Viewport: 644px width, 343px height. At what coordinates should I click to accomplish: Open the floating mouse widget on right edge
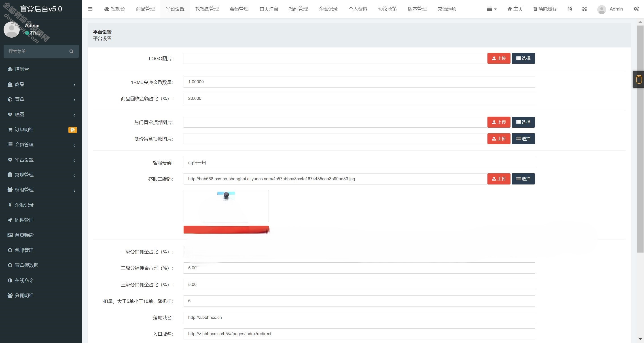(x=639, y=79)
